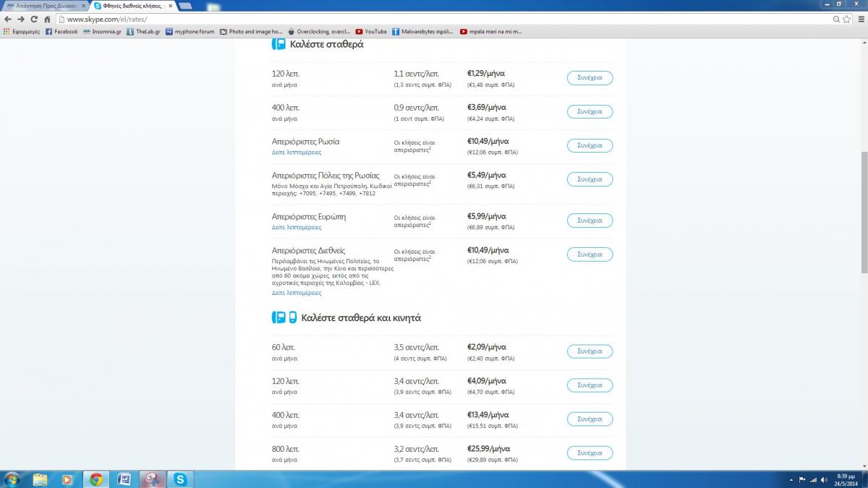Screen dimensions: 868x488
Task: Open the clock showing 8:39 μμ
Action: click(846, 479)
